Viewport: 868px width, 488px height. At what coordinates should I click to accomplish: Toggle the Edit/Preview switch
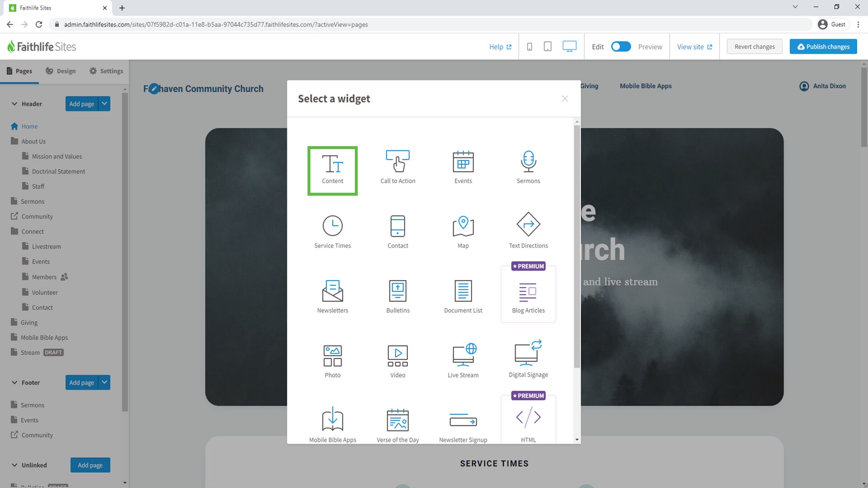tap(621, 47)
